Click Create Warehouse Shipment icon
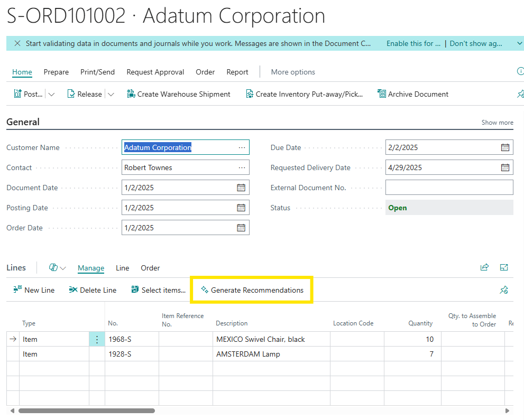The image size is (524, 420). click(131, 94)
